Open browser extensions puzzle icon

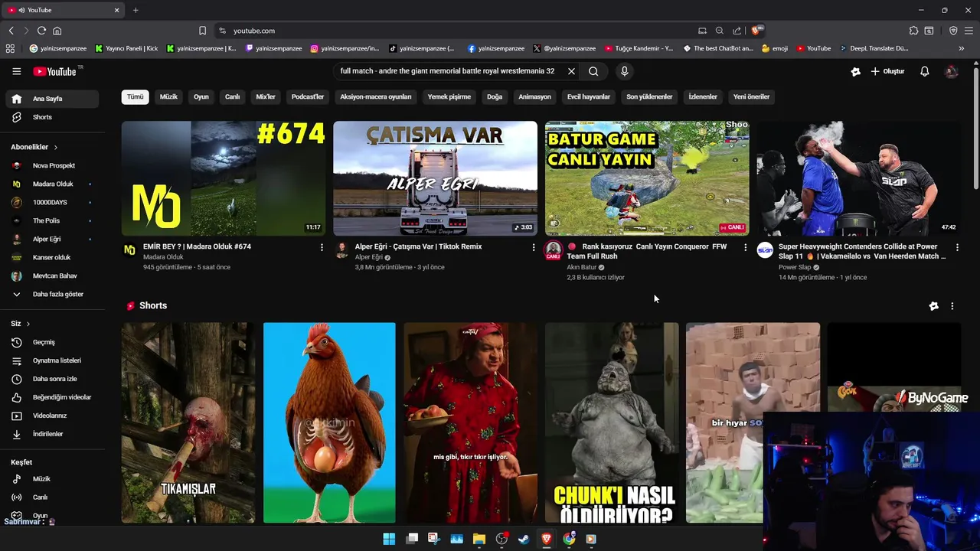click(x=913, y=31)
